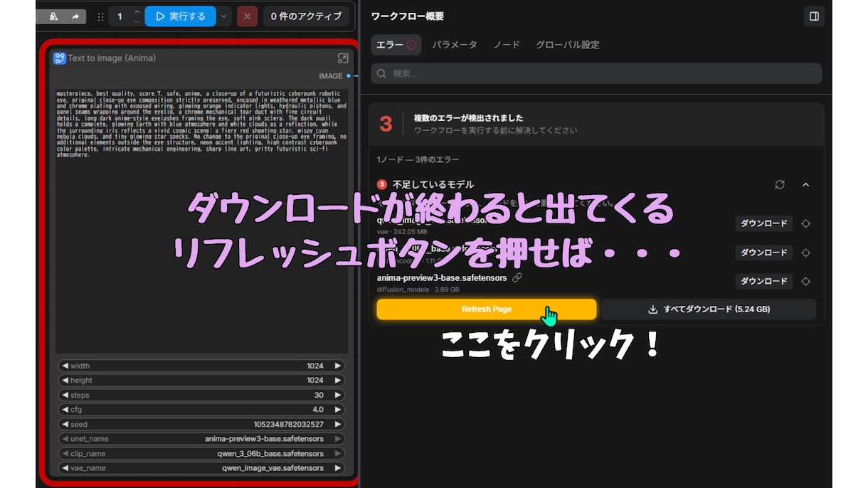
Task: Click the 検索 search field
Action: pyautogui.click(x=596, y=73)
